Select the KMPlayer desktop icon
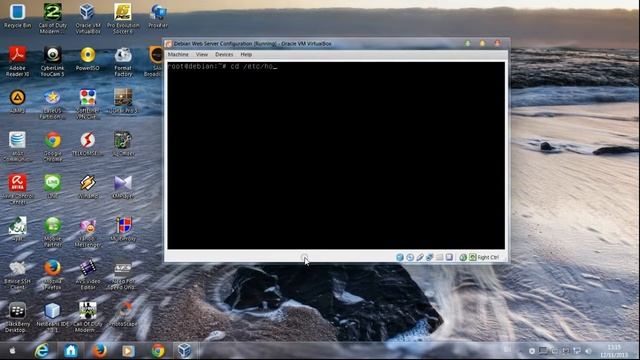The height and width of the screenshot is (360, 640). point(123,187)
